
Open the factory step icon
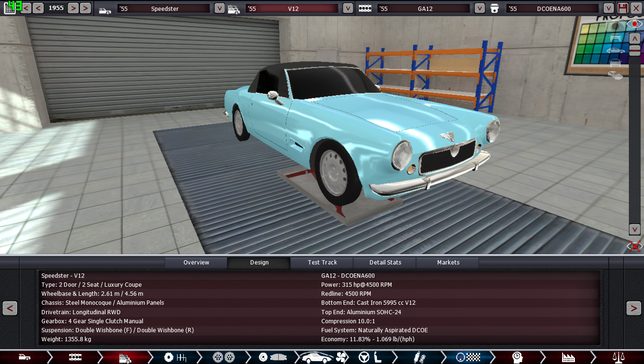pos(568,357)
